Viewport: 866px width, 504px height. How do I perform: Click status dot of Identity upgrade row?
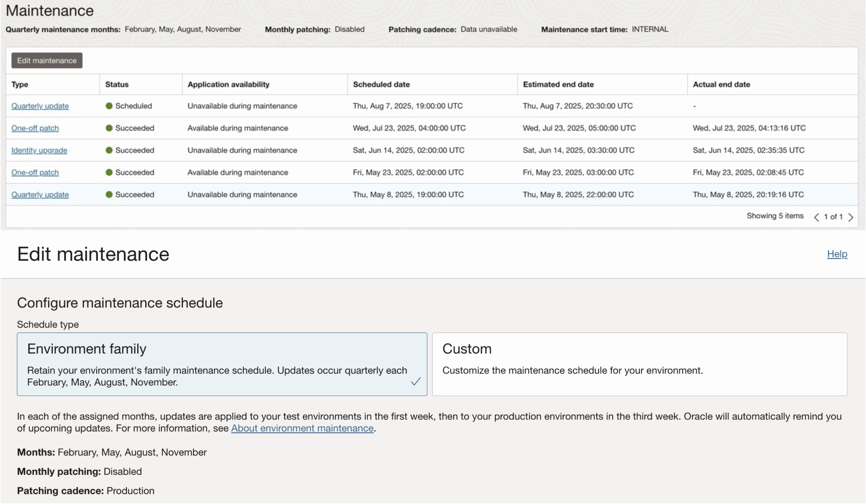[109, 150]
